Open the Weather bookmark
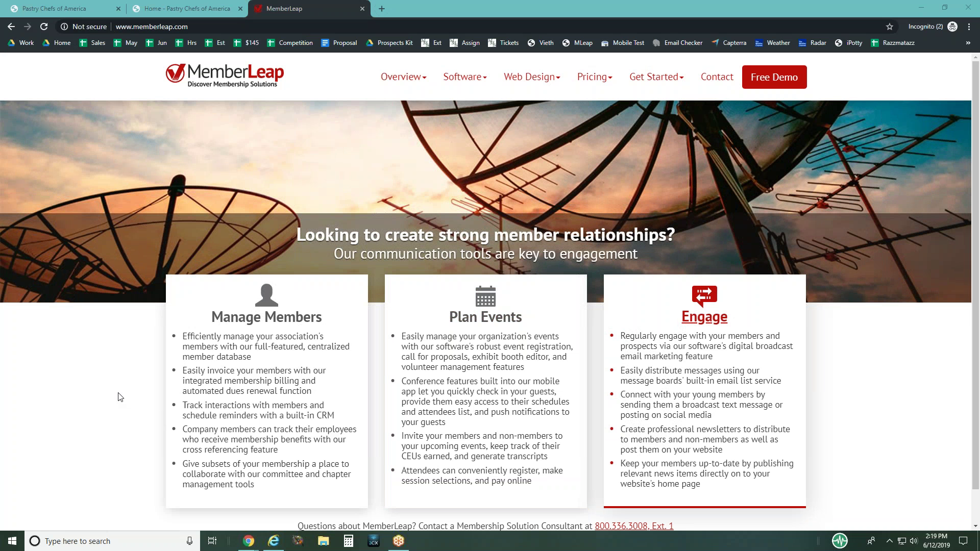 tap(773, 43)
